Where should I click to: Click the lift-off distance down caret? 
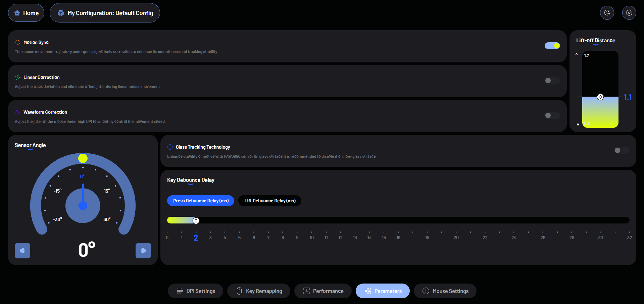point(578,124)
